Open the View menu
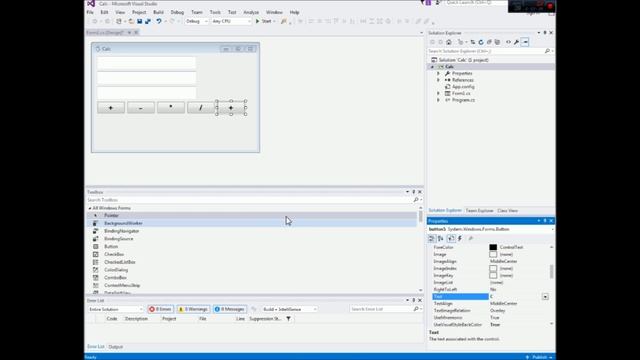The height and width of the screenshot is (360, 640). pos(120,12)
